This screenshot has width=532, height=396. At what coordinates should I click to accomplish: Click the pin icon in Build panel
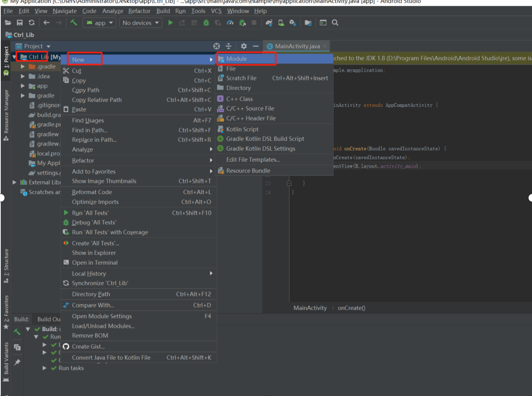pyautogui.click(x=17, y=362)
